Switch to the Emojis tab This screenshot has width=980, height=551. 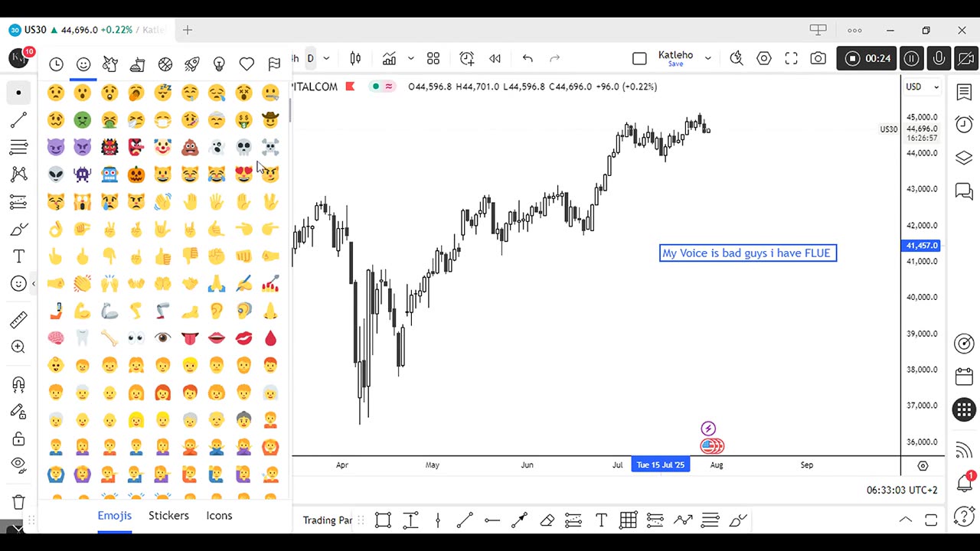(114, 515)
